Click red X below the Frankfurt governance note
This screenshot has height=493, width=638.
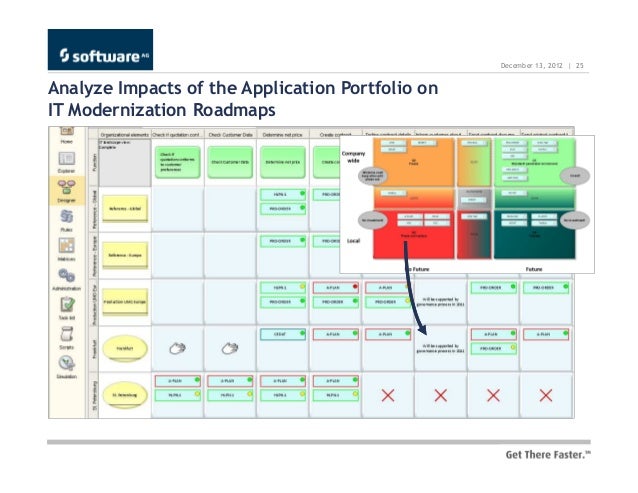tap(441, 395)
